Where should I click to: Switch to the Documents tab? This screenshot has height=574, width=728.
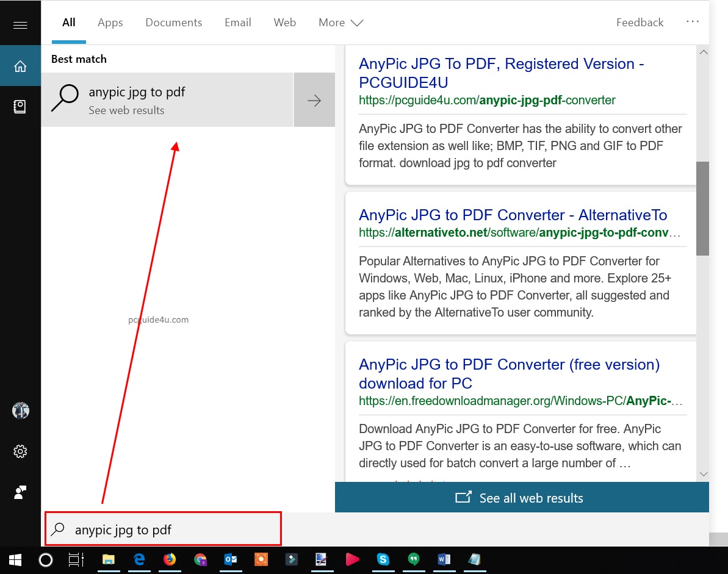(173, 23)
